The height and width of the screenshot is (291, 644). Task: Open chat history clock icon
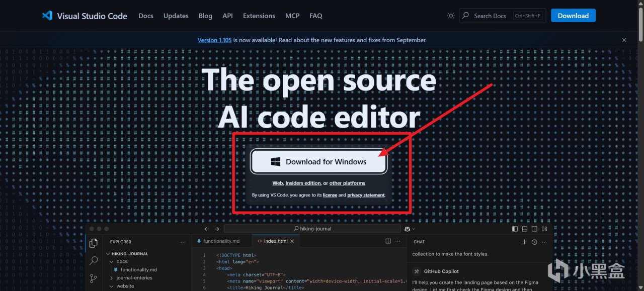tap(534, 242)
